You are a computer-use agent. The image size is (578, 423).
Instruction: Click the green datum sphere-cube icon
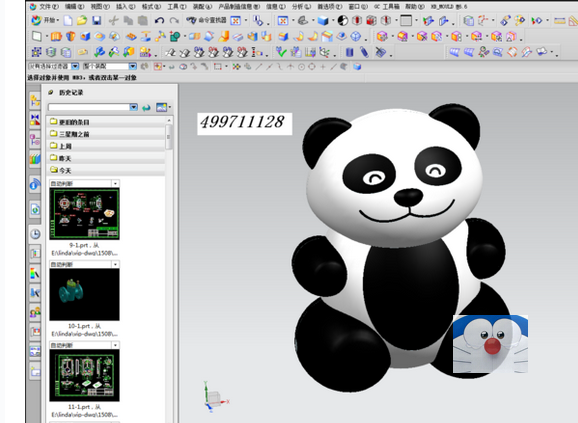tap(175, 36)
